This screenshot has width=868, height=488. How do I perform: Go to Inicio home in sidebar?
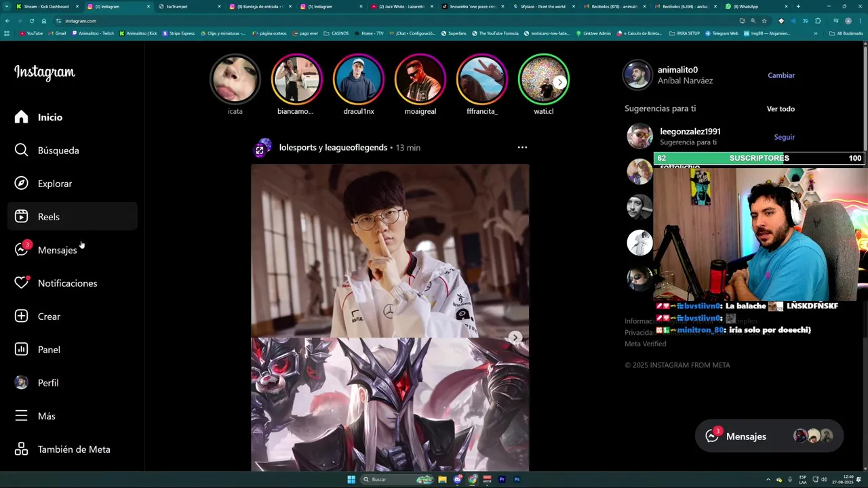(72, 117)
